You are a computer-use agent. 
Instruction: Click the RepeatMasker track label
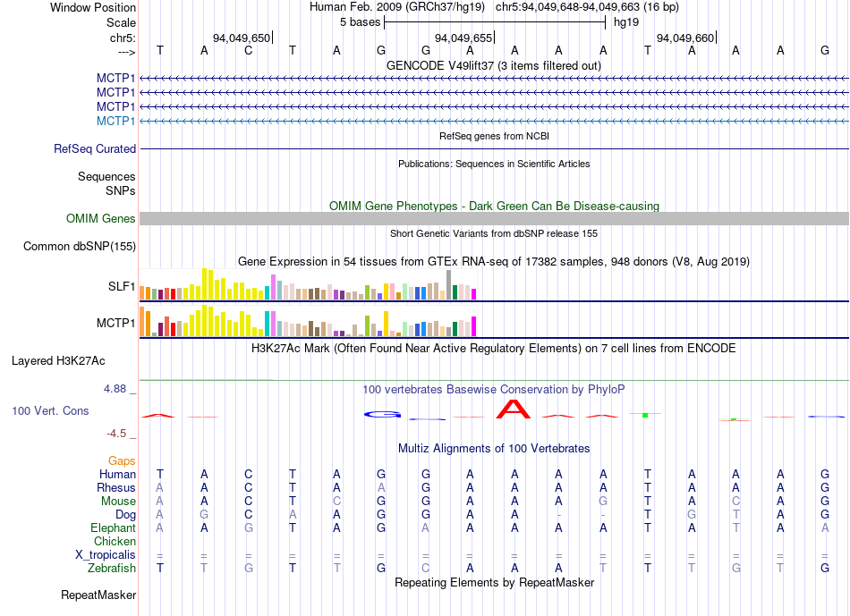98,595
